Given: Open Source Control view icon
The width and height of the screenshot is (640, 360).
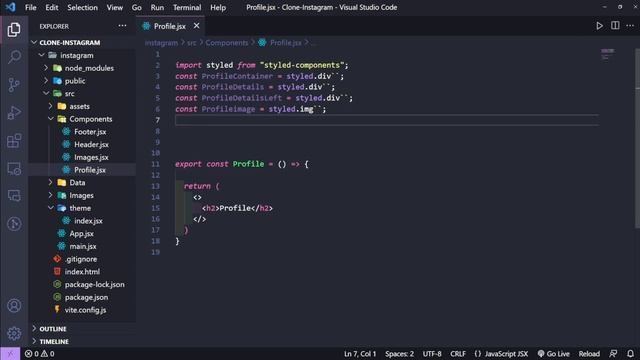Looking at the screenshot, I should [14, 84].
